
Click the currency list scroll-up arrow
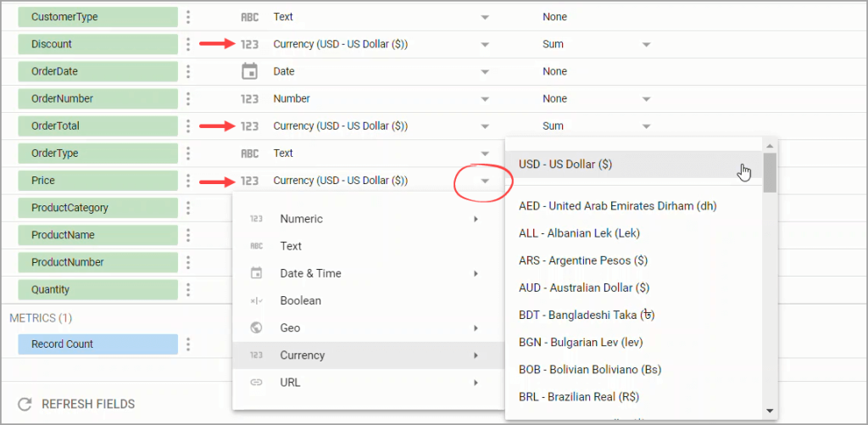[770, 146]
